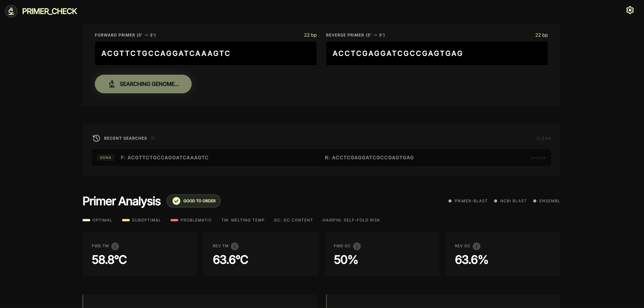Click the REV GC info icon
644x308 pixels.
(x=476, y=246)
